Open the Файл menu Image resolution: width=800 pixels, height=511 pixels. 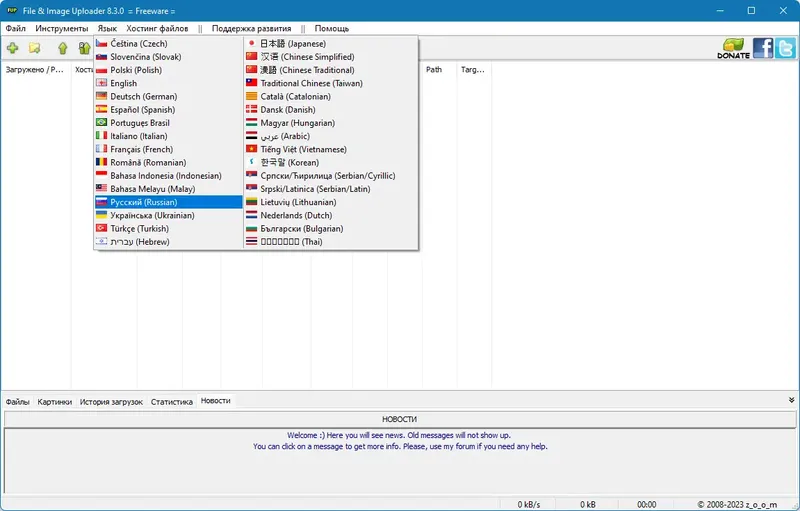click(x=16, y=29)
